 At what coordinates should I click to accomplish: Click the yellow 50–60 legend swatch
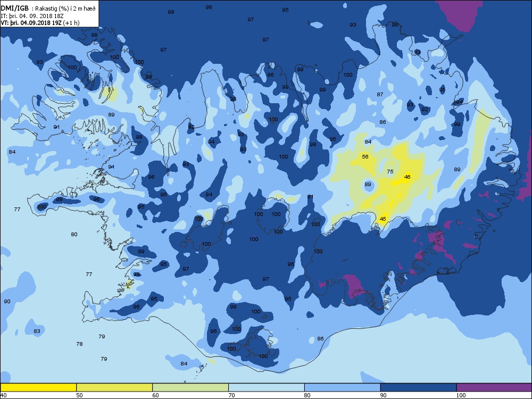pyautogui.click(x=114, y=387)
